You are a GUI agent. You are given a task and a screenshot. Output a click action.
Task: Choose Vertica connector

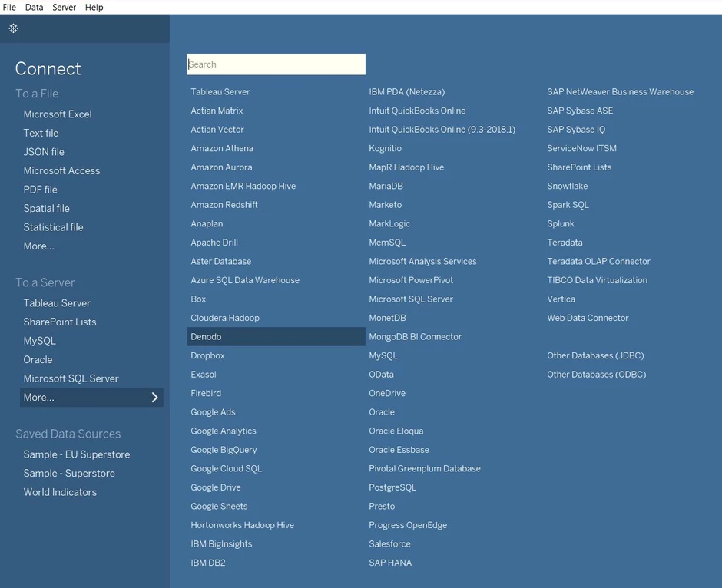(x=561, y=299)
